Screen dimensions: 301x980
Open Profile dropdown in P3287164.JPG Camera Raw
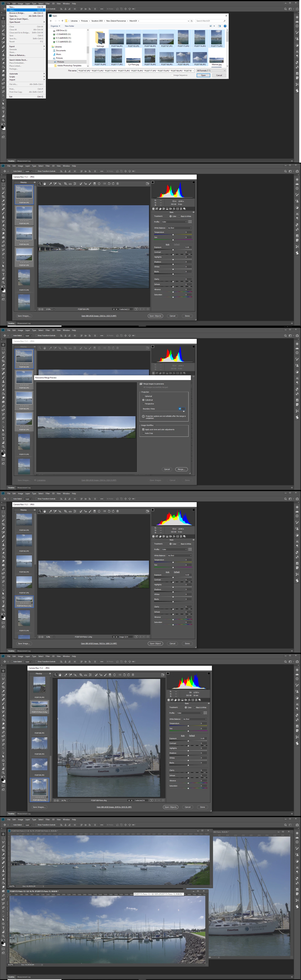click(174, 222)
